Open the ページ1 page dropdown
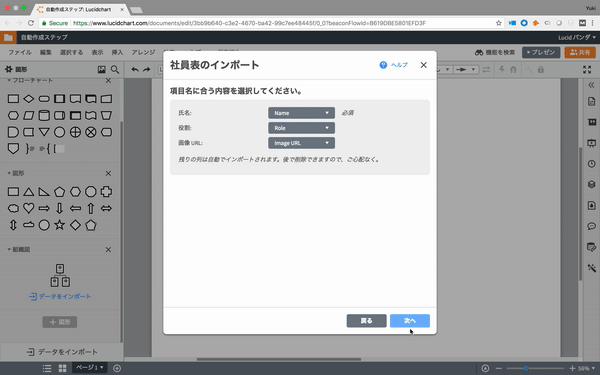This screenshot has height=375, width=600. click(90, 367)
